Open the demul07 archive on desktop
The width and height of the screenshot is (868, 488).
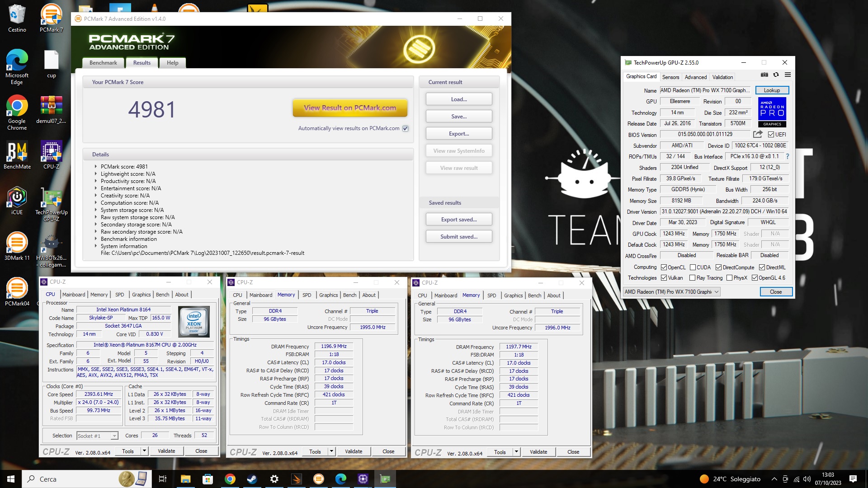(51, 110)
